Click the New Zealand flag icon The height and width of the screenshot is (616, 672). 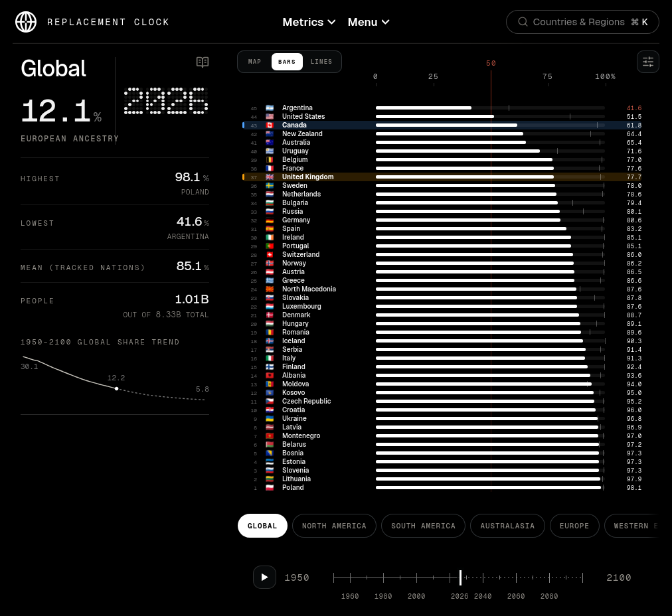click(x=270, y=133)
